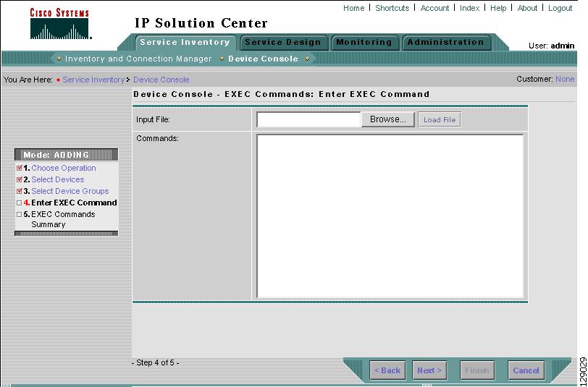Focus the Input File text field
The width and height of the screenshot is (588, 387).
[x=309, y=120]
